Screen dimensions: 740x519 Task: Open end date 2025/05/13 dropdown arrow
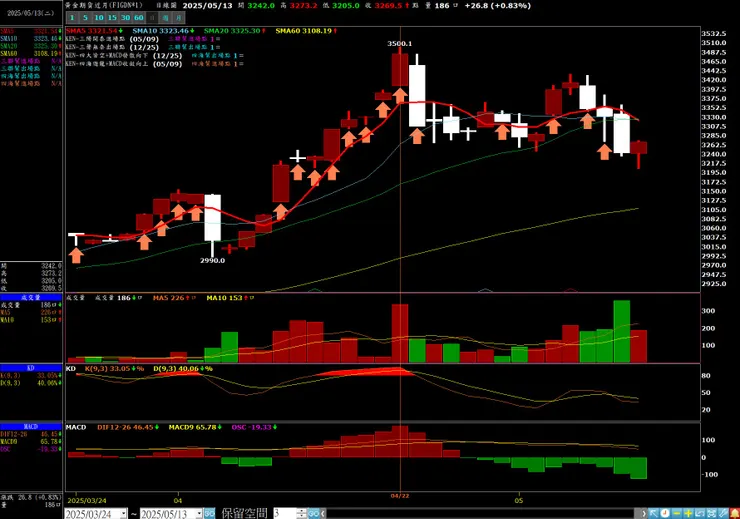tap(199, 513)
